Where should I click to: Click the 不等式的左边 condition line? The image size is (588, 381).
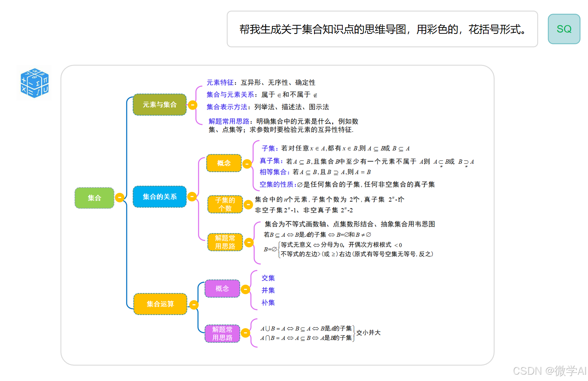pos(357,254)
